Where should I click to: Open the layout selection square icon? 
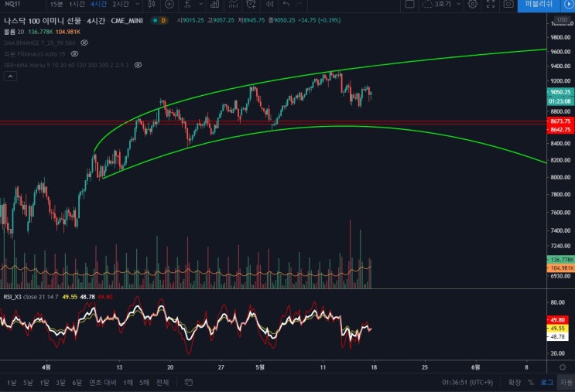(x=409, y=4)
